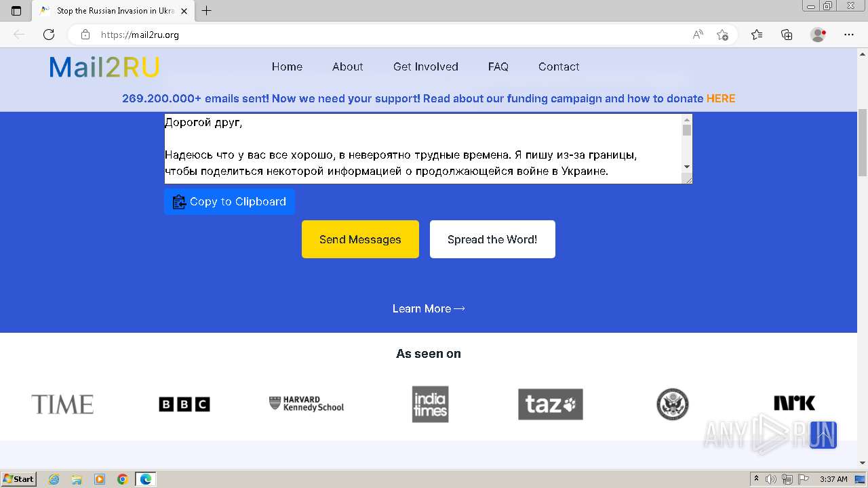Click the Spread the Word! button
This screenshot has width=868, height=488.
tap(492, 239)
